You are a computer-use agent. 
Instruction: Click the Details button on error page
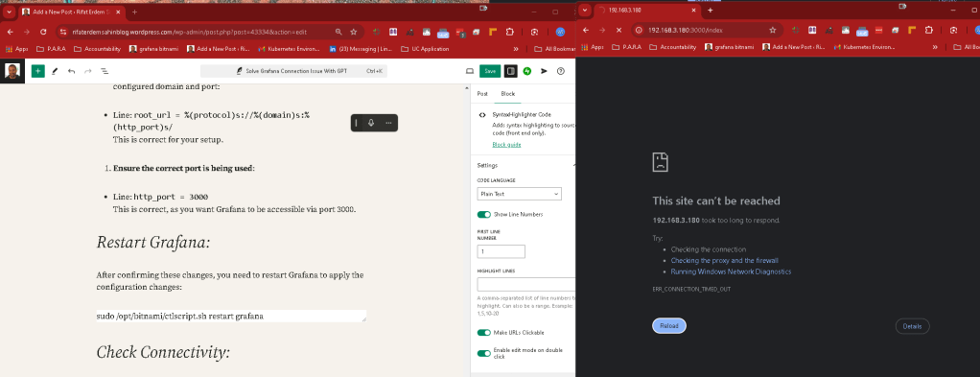pyautogui.click(x=912, y=326)
